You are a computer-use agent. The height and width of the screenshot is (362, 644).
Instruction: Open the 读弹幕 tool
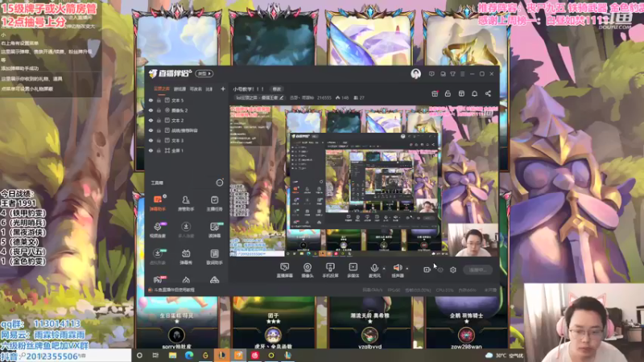[x=214, y=230]
